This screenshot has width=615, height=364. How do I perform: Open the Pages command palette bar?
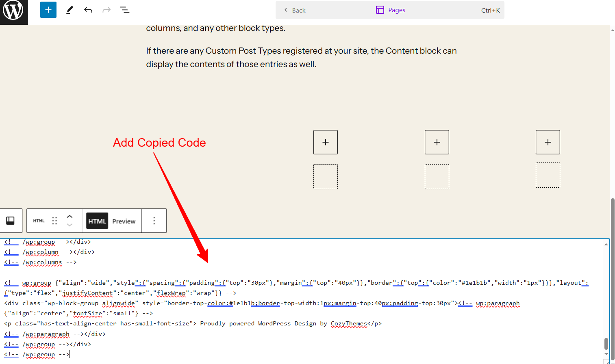pyautogui.click(x=390, y=10)
